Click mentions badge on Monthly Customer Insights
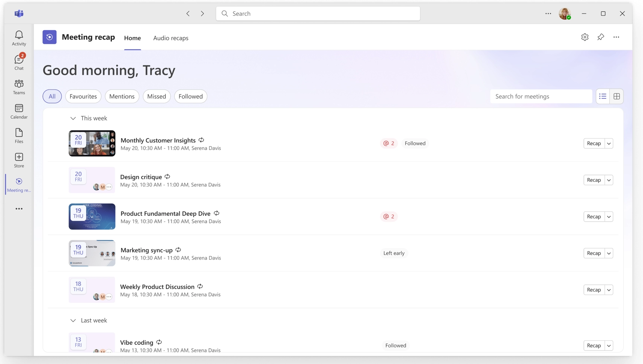The width and height of the screenshot is (643, 364). tap(389, 143)
